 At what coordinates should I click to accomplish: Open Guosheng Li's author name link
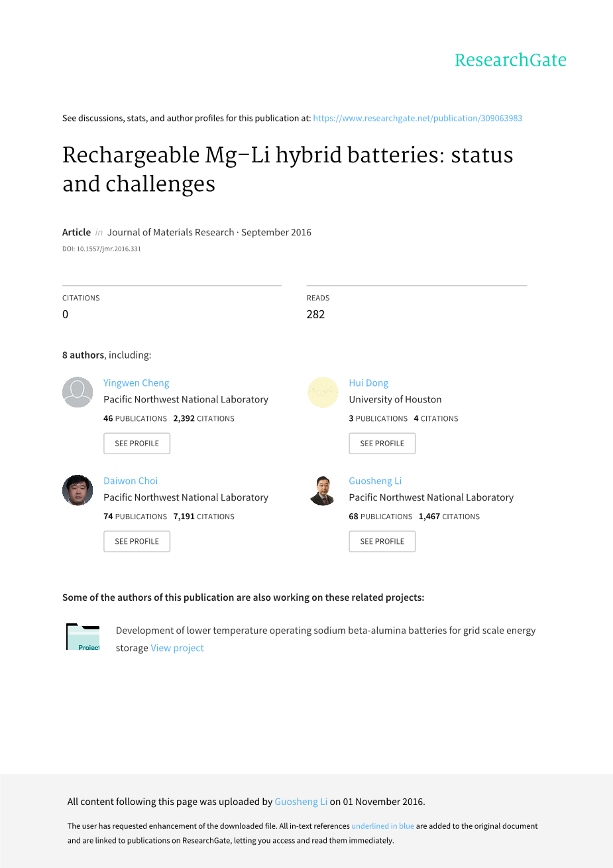(x=375, y=481)
